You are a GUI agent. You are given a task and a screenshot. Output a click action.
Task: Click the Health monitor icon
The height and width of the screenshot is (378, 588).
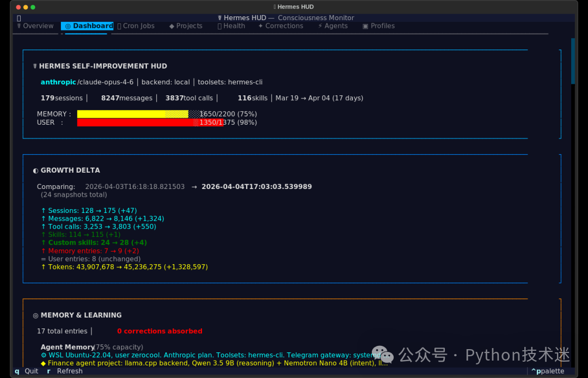click(220, 26)
